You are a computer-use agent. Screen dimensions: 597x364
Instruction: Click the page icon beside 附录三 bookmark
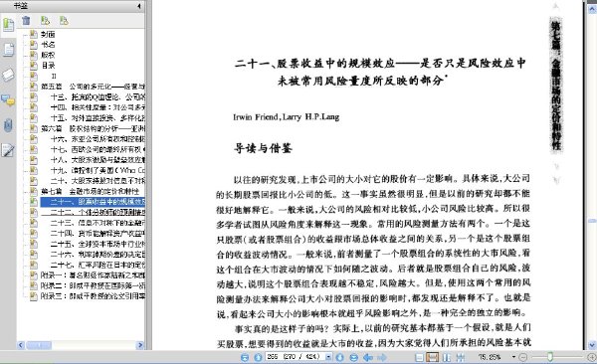tap(34, 295)
